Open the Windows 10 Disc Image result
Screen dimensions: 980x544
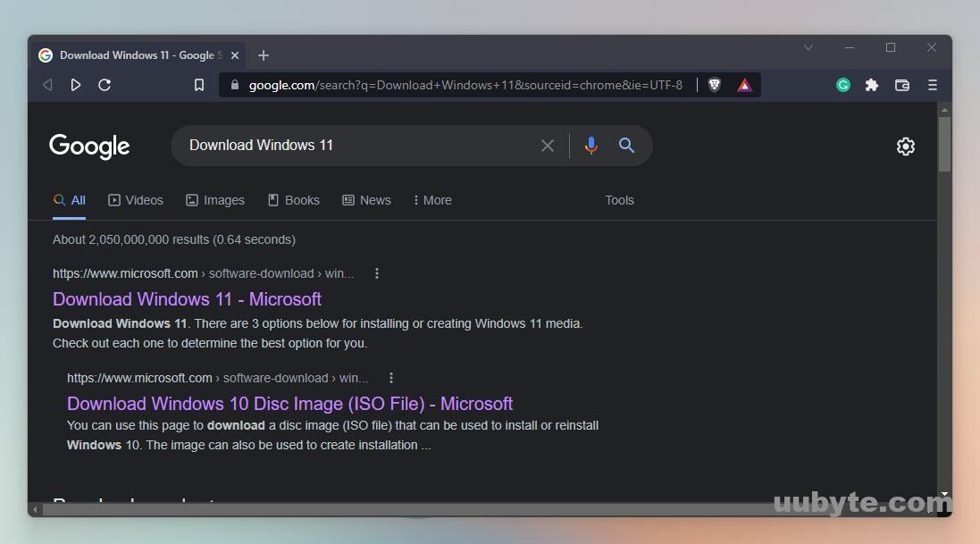[289, 403]
